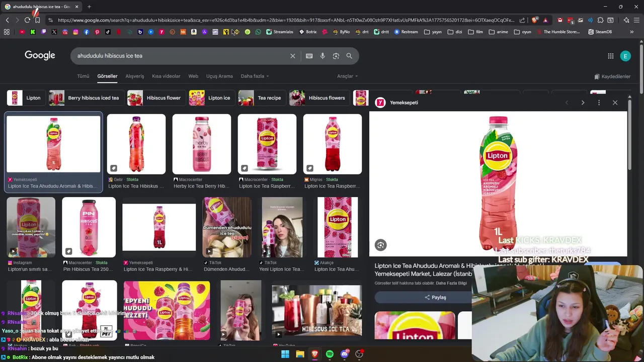The width and height of the screenshot is (644, 362).
Task: Search this image with Lens in preview
Action: click(380, 245)
